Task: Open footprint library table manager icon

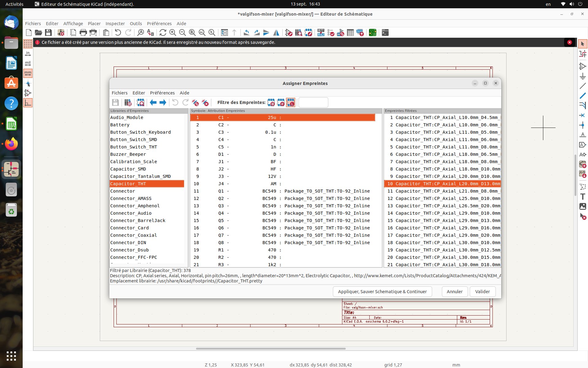Action: (x=128, y=102)
